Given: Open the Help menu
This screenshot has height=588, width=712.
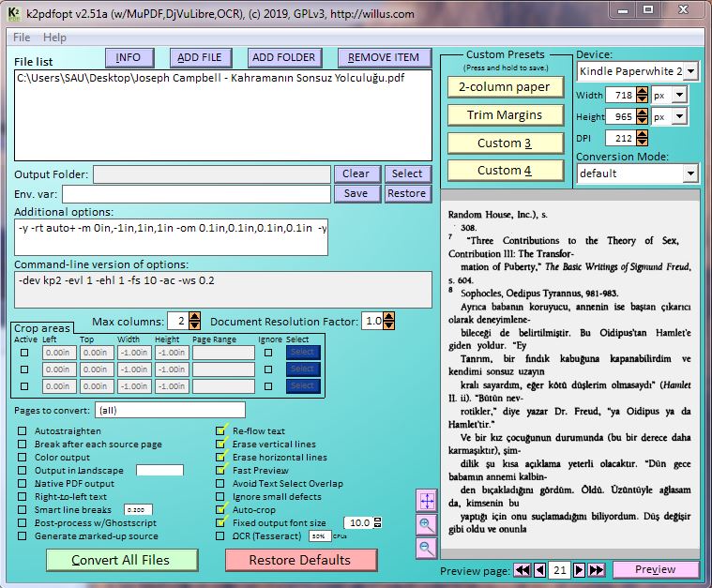Looking at the screenshot, I should click(x=54, y=38).
